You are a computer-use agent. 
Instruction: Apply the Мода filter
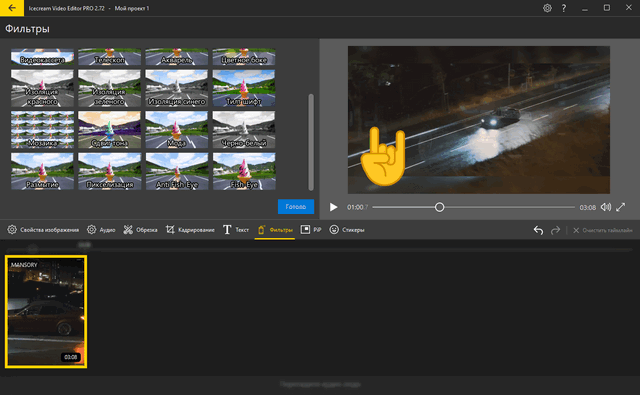177,130
